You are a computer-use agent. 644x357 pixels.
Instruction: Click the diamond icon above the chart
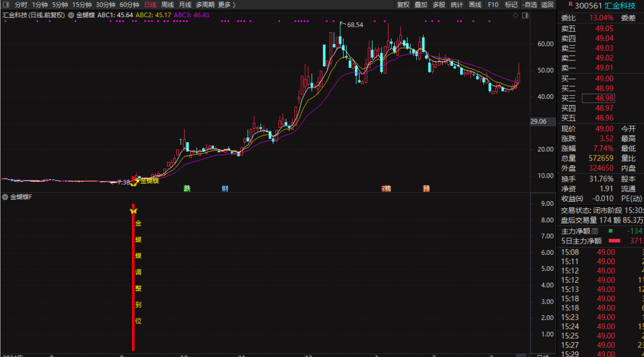coord(516,16)
